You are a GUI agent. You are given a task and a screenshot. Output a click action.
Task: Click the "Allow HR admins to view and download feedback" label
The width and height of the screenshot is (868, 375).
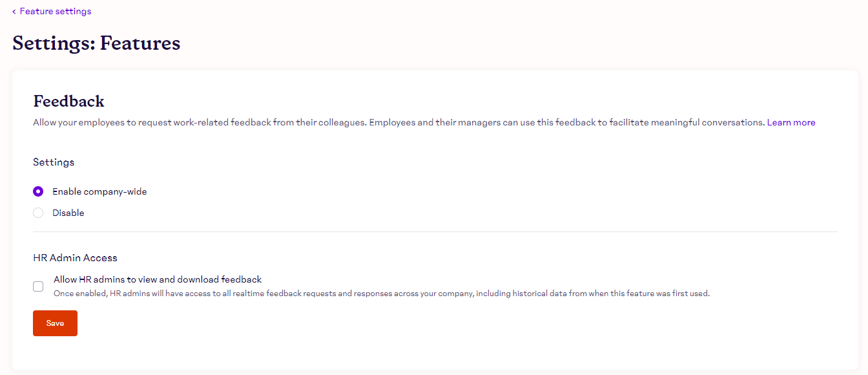(x=158, y=280)
